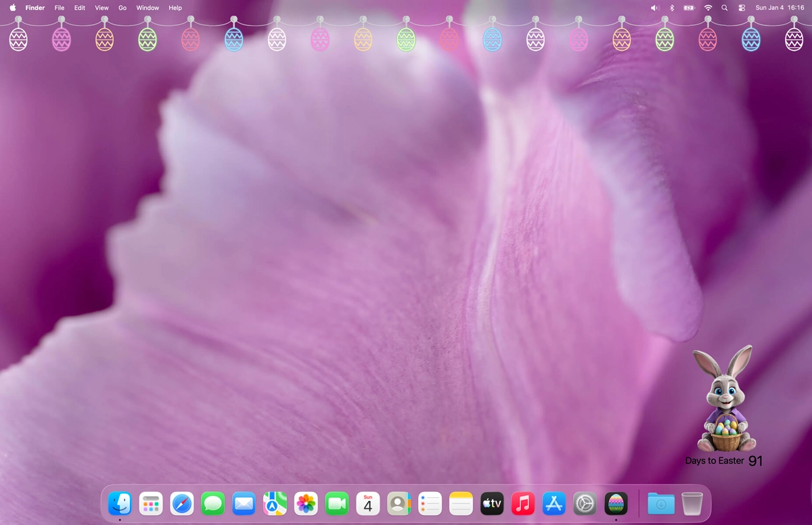The height and width of the screenshot is (525, 812).
Task: Start FaceTime from the Dock
Action: pyautogui.click(x=336, y=503)
